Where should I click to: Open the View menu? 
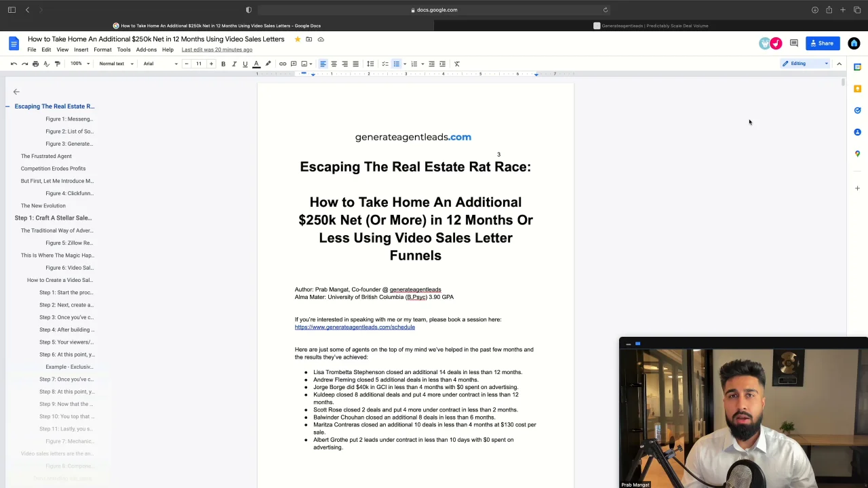tap(62, 49)
